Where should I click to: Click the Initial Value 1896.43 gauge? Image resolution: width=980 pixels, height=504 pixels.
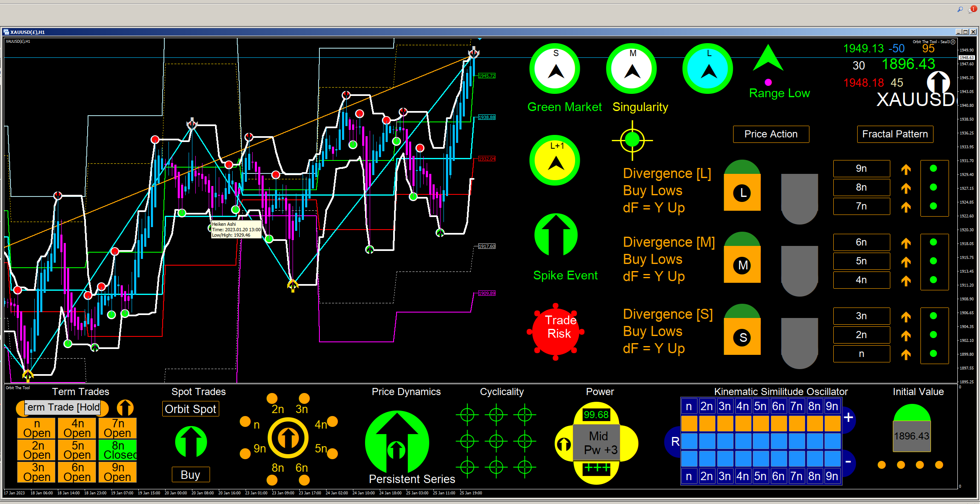[x=912, y=436]
